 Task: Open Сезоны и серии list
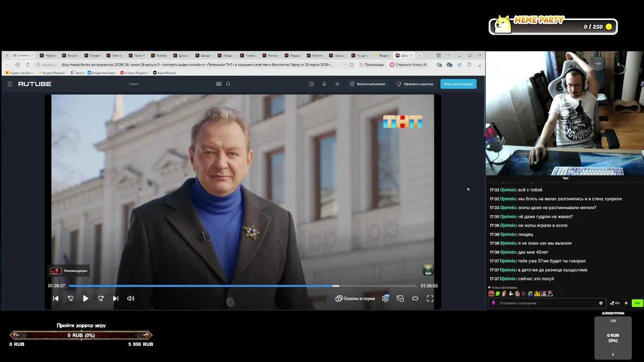[x=355, y=298]
